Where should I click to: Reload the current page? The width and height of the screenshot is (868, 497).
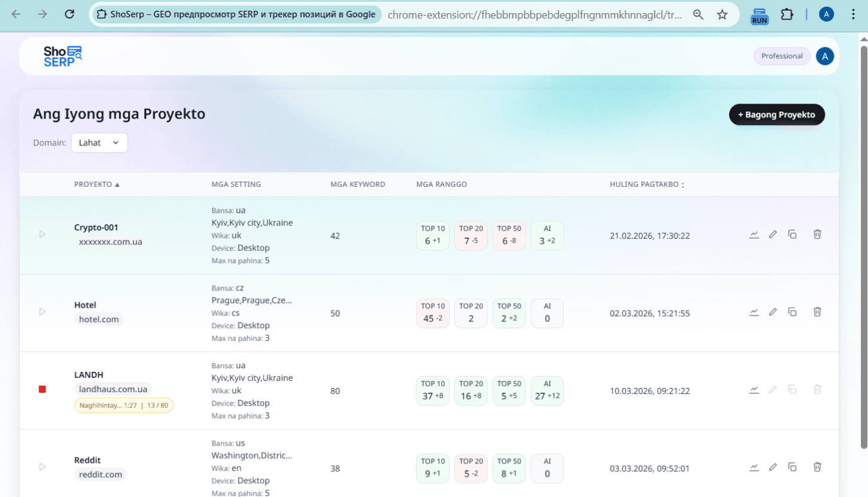pyautogui.click(x=69, y=14)
